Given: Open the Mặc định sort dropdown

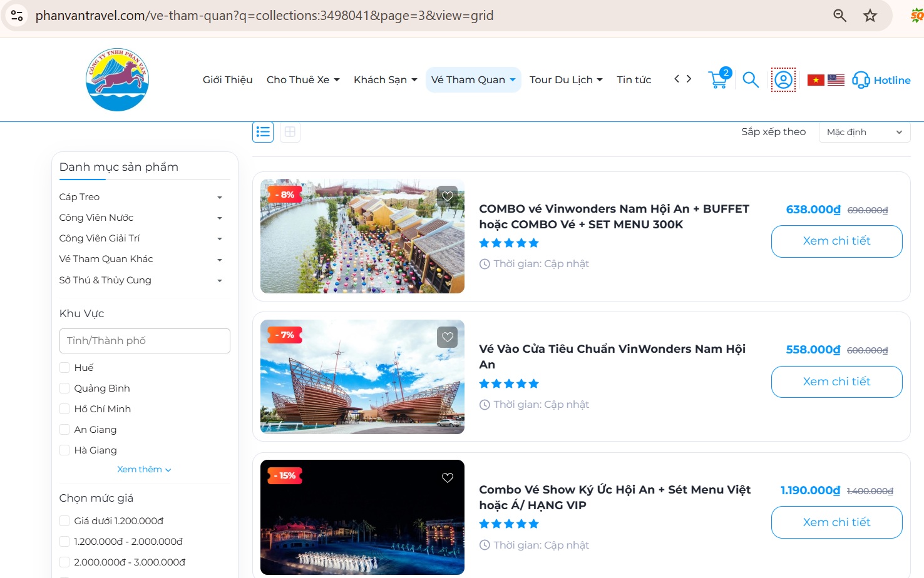Looking at the screenshot, I should [865, 132].
